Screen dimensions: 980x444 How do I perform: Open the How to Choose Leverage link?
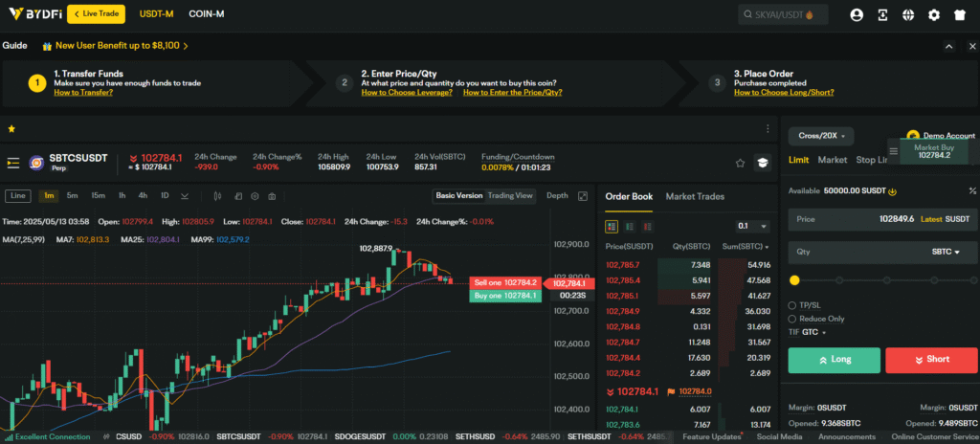(407, 93)
